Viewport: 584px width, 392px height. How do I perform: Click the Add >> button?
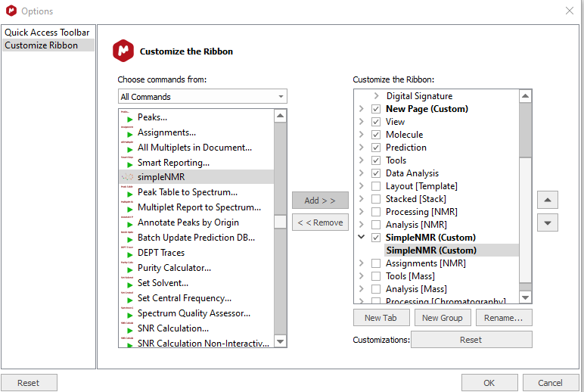(x=320, y=201)
